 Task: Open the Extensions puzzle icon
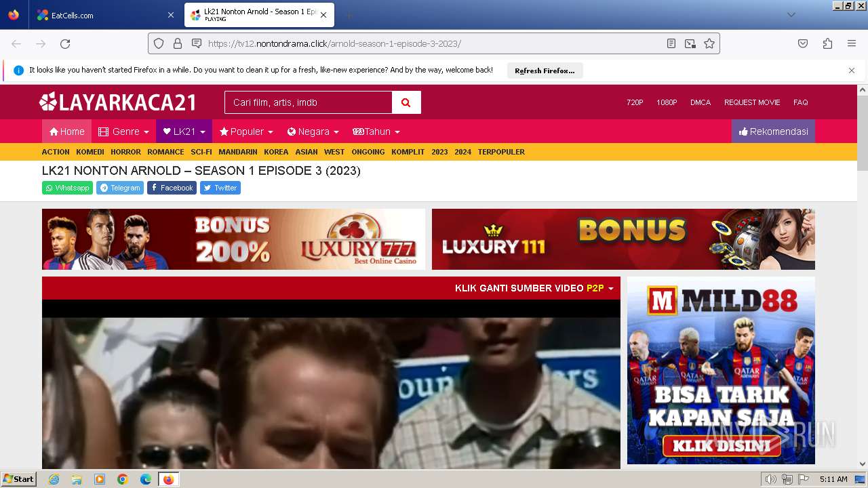pyautogui.click(x=827, y=43)
